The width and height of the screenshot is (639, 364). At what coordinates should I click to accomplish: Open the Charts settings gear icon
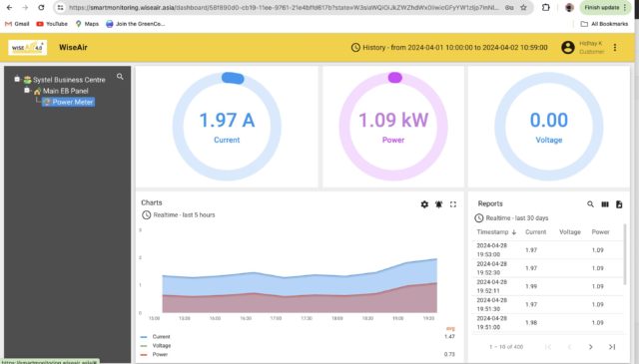pos(424,204)
